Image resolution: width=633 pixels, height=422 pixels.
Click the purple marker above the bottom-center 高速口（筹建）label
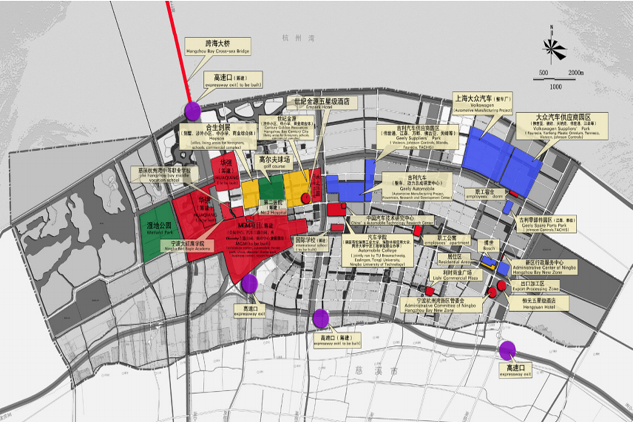tap(321, 319)
